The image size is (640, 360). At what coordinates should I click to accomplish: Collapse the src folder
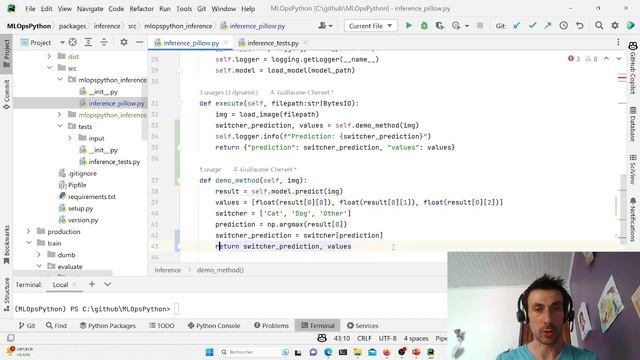[x=49, y=68]
